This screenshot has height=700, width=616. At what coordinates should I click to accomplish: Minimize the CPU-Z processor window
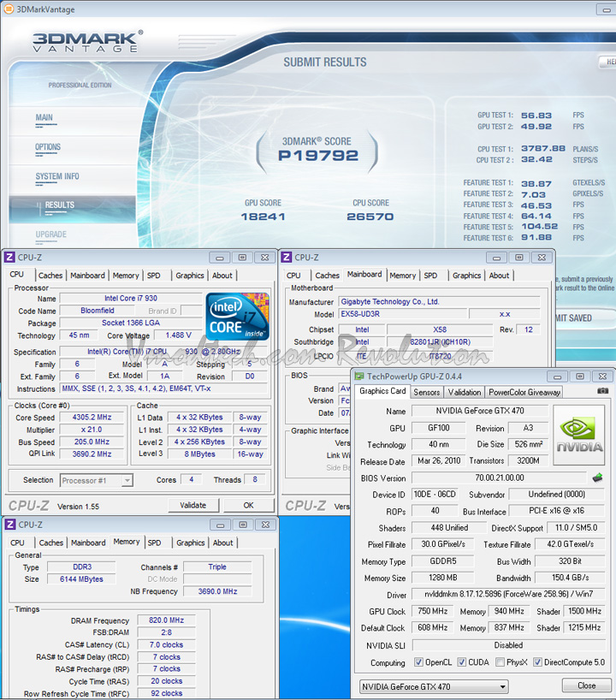pos(220,258)
